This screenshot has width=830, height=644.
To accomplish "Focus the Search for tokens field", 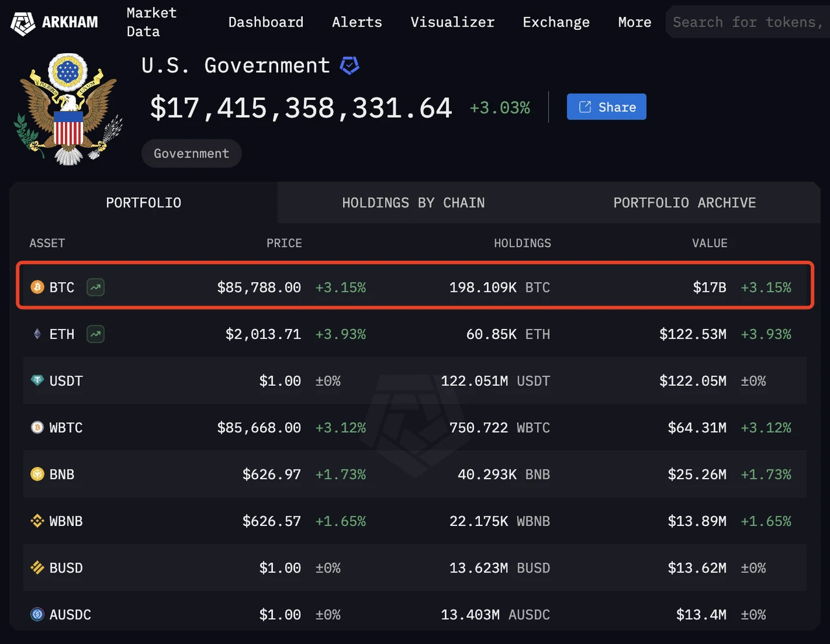I will (x=747, y=22).
